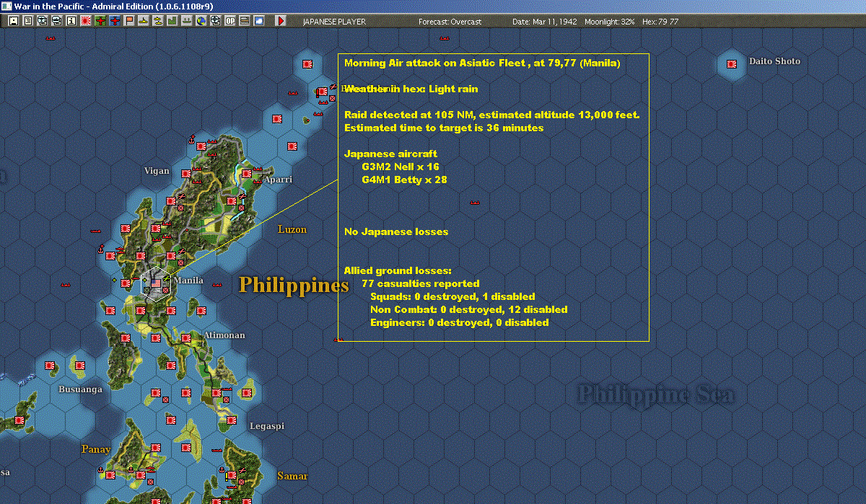
Task: Click the green land shape toolbar icon
Action: [x=172, y=21]
